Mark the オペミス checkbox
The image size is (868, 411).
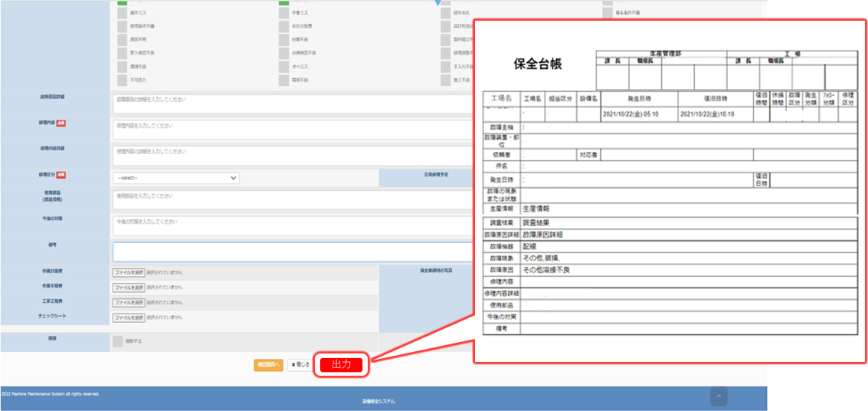[x=283, y=66]
